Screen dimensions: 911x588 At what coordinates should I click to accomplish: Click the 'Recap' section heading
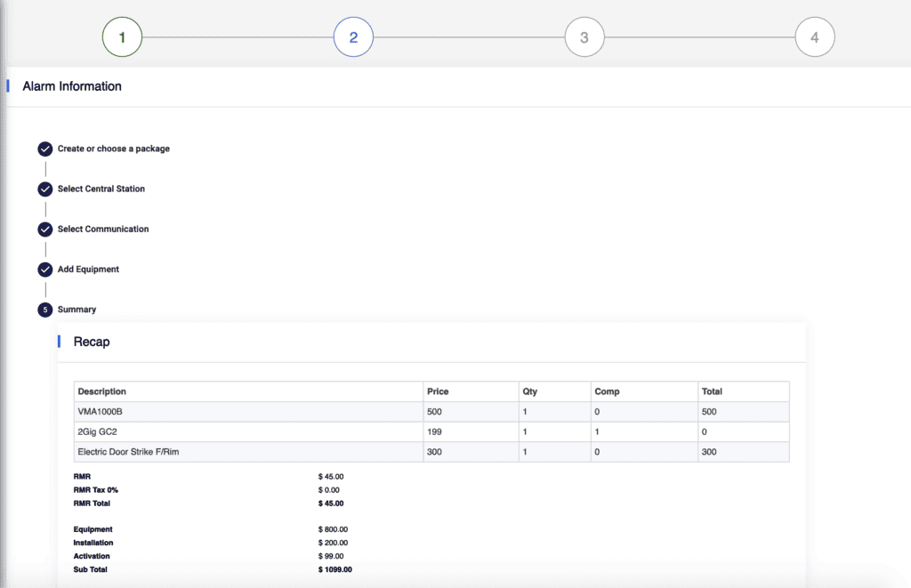tap(92, 342)
